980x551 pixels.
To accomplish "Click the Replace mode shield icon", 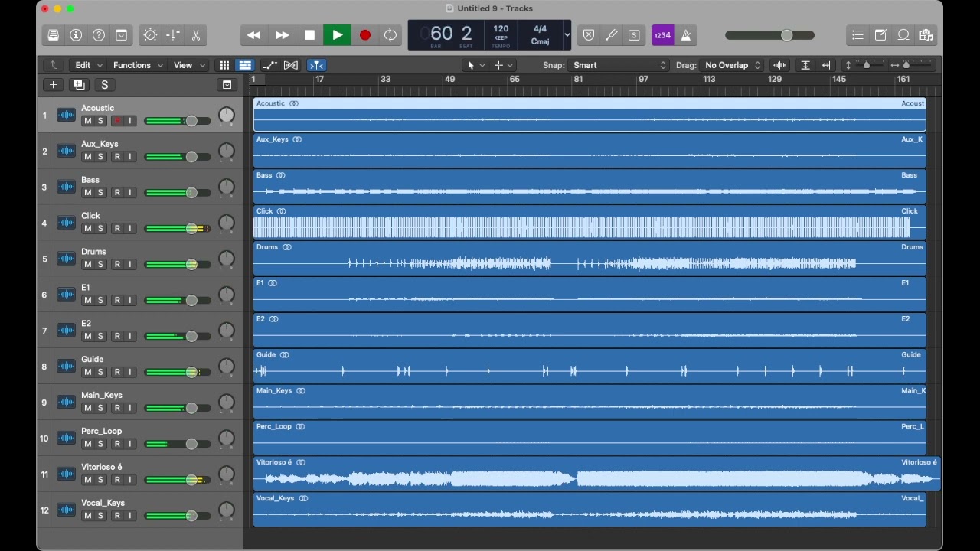I will tap(589, 35).
